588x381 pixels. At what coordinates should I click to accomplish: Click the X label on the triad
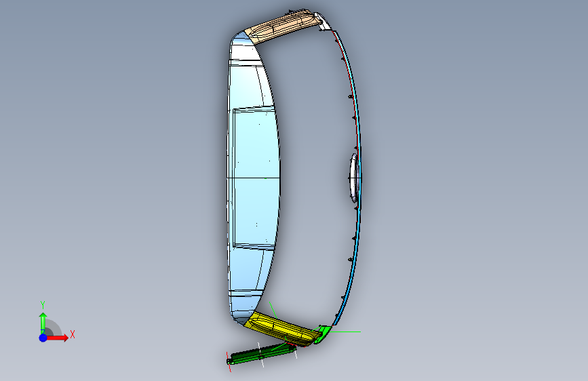point(73,334)
